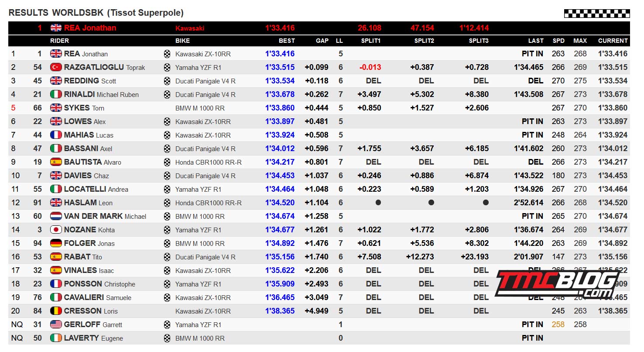The width and height of the screenshot is (644, 352).
Task: Click the French flag next to PONSSON Christophe
Action: 56,284
